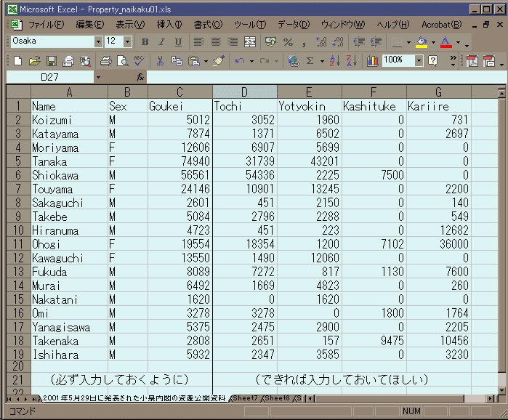Viewport: 508px width, 420px height.
Task: Increase decimal places
Action: point(321,41)
